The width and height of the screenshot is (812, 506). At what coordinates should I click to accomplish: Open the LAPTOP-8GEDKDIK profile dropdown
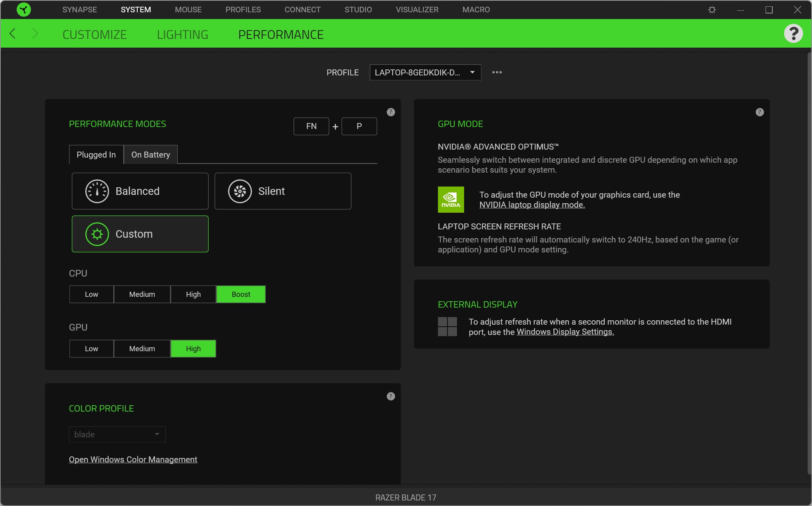pyautogui.click(x=425, y=73)
